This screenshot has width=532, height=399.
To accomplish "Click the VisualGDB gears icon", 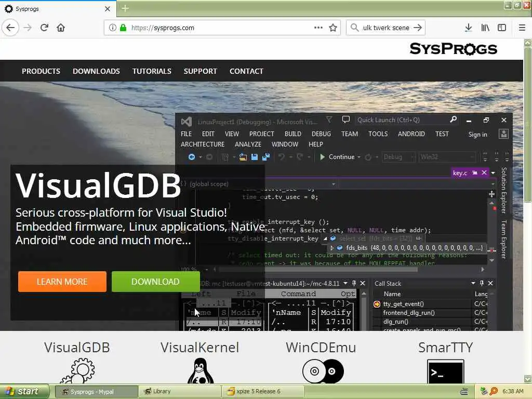I will pyautogui.click(x=78, y=371).
